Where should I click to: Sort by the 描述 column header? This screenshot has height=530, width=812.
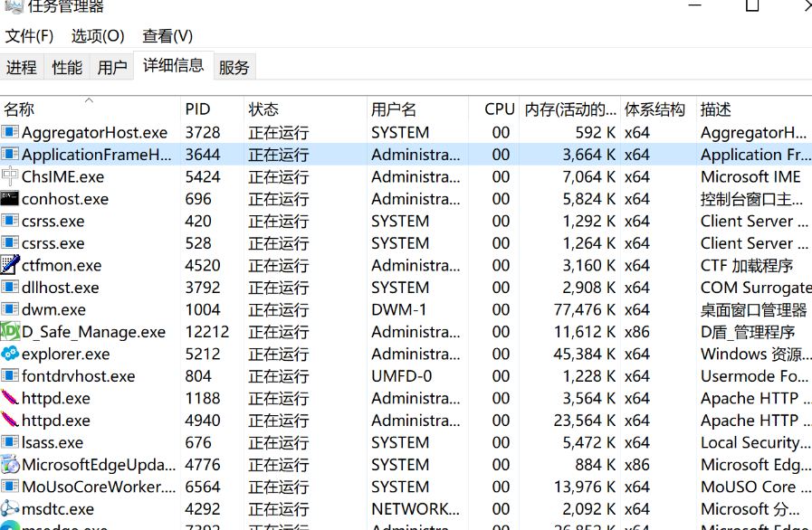(754, 109)
